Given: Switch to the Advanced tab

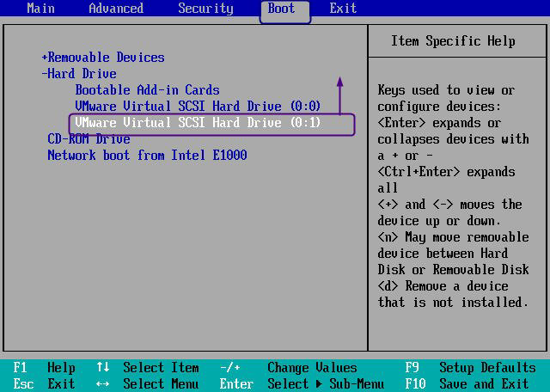Looking at the screenshot, I should coord(116,8).
